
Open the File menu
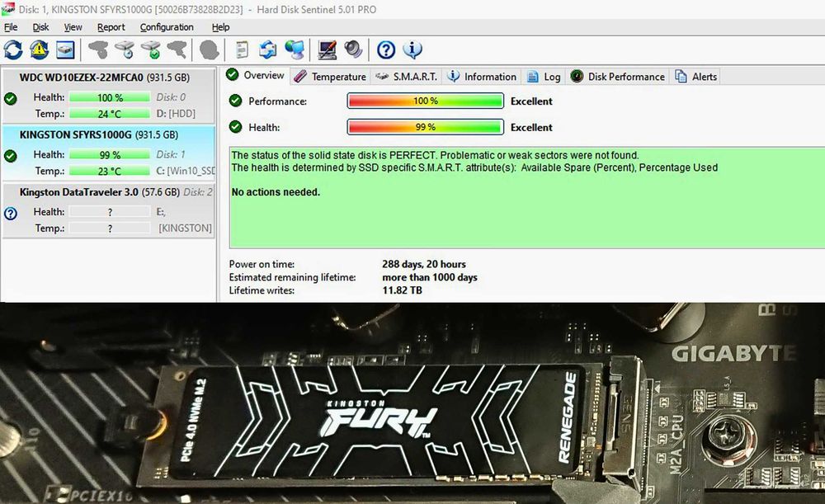[11, 27]
